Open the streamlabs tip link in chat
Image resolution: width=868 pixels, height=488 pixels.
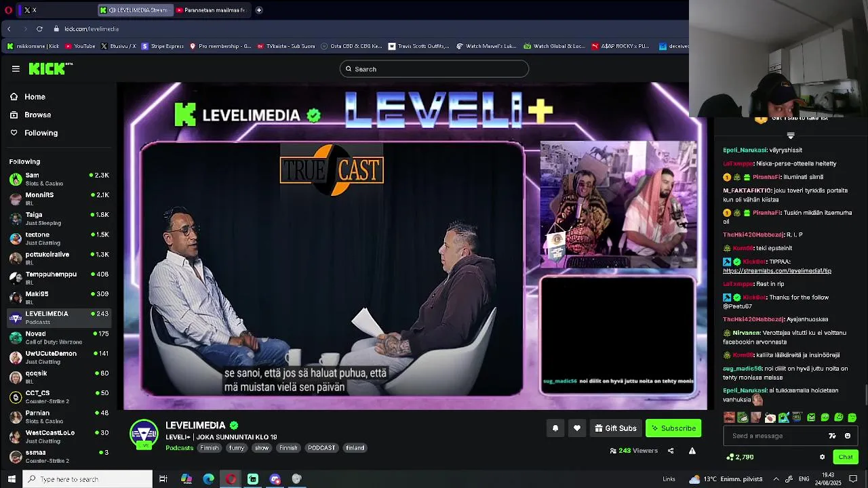click(x=777, y=271)
